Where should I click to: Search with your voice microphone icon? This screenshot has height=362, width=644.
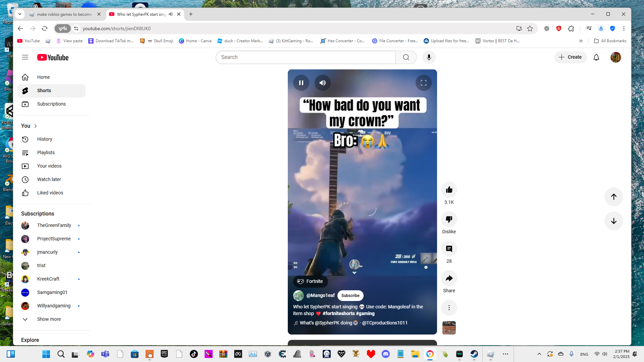tap(429, 57)
